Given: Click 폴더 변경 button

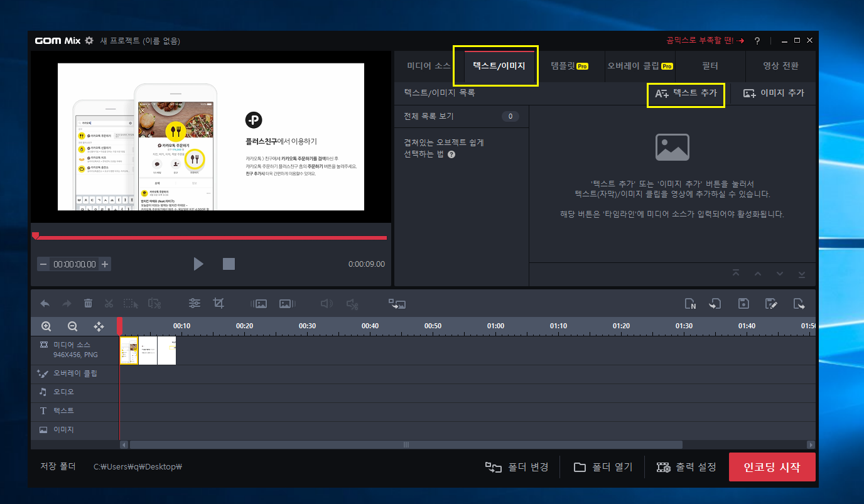Looking at the screenshot, I should [517, 467].
